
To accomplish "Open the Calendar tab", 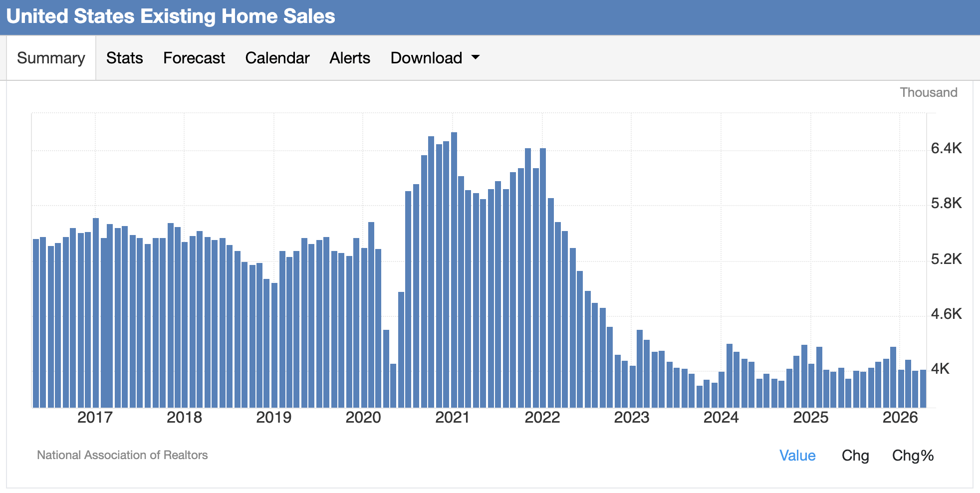I will [277, 58].
